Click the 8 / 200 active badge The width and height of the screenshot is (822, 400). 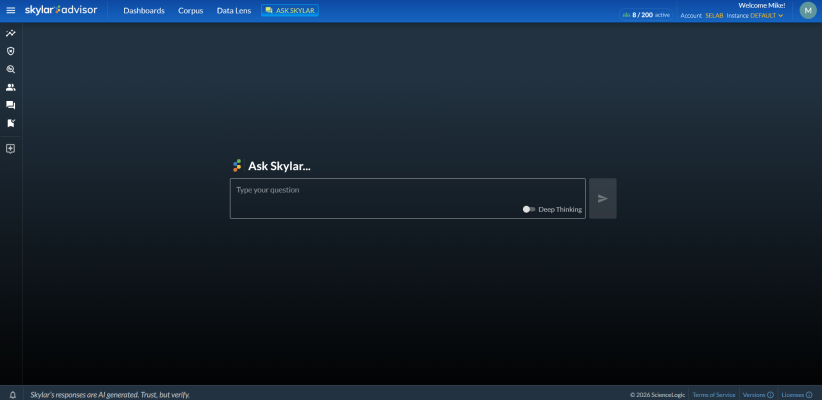646,15
